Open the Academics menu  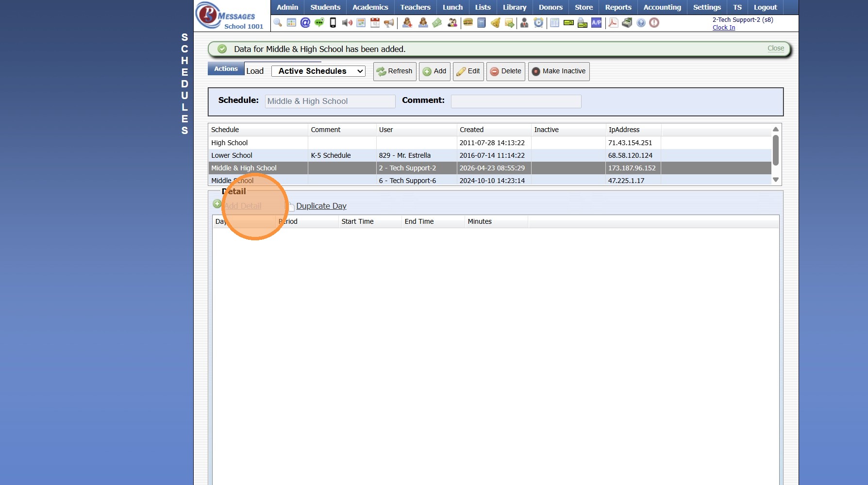(x=370, y=7)
